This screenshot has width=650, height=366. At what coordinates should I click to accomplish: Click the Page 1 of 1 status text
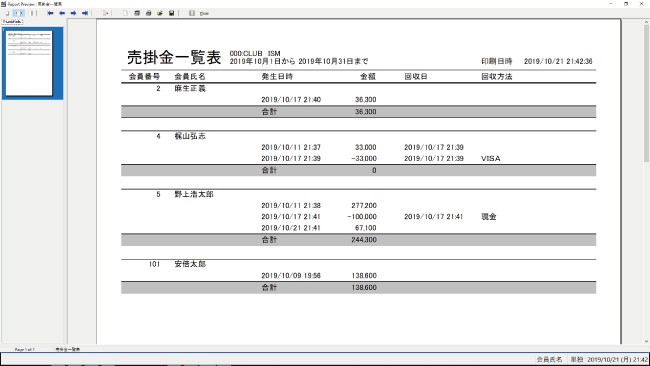click(25, 349)
